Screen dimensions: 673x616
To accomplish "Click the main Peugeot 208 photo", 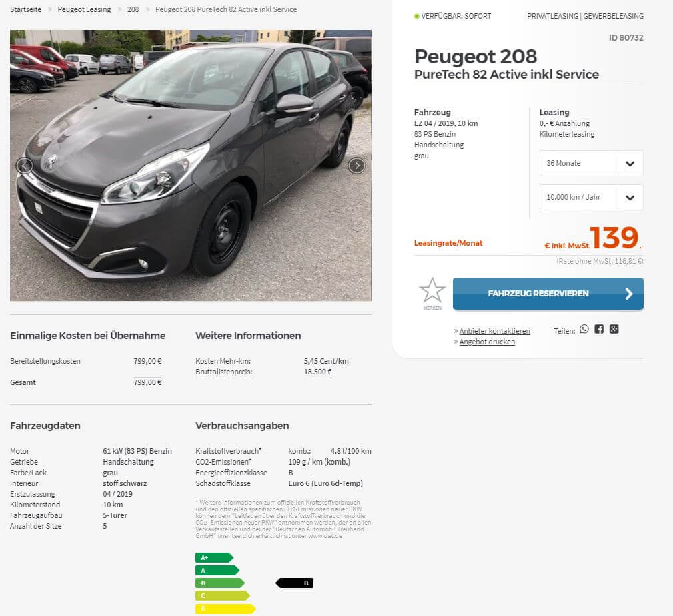I will (191, 166).
